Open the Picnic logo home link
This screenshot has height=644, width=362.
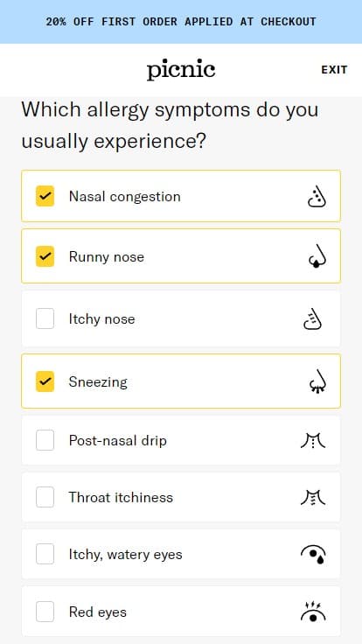pyautogui.click(x=181, y=71)
